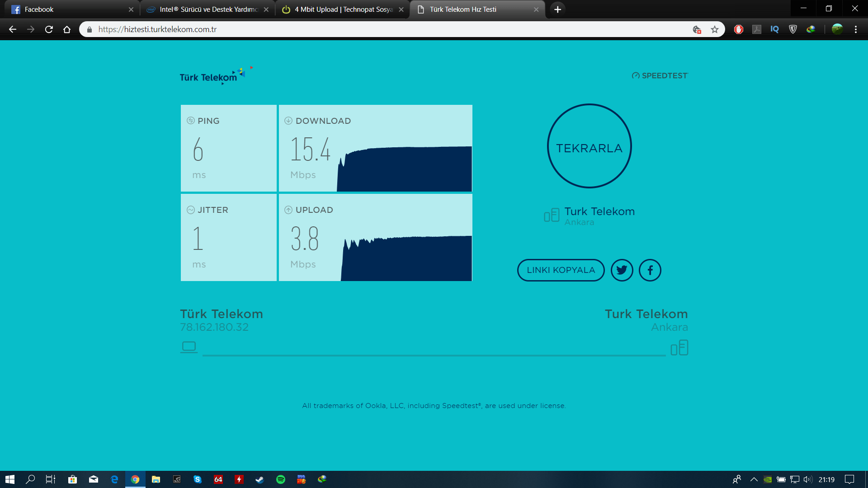This screenshot has height=488, width=868.
Task: Open a new browser tab
Action: click(557, 9)
